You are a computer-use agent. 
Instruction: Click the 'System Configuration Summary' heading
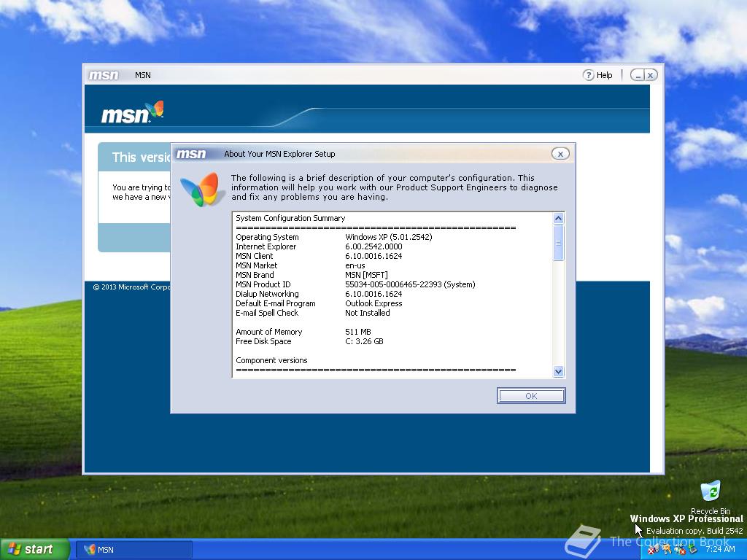click(290, 218)
